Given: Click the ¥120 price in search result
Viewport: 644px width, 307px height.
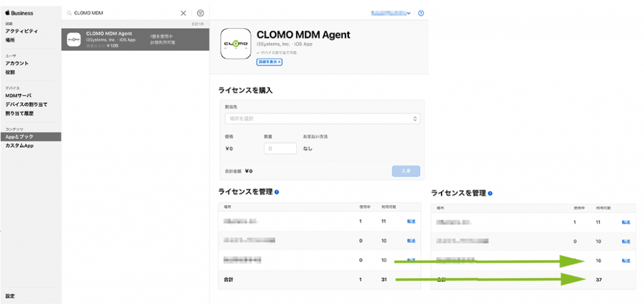Looking at the screenshot, I should click(x=113, y=46).
